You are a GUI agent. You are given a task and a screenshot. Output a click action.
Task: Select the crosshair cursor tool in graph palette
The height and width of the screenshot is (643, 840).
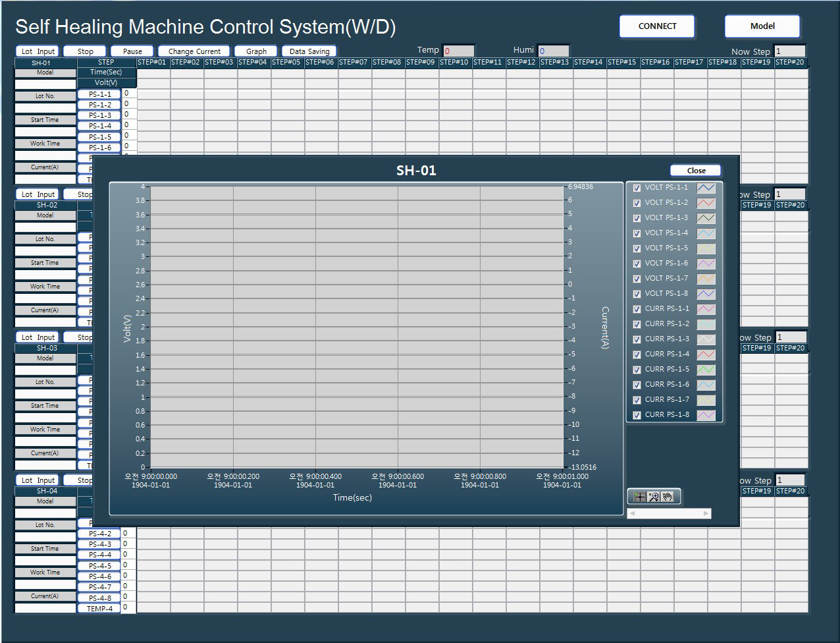pos(639,497)
